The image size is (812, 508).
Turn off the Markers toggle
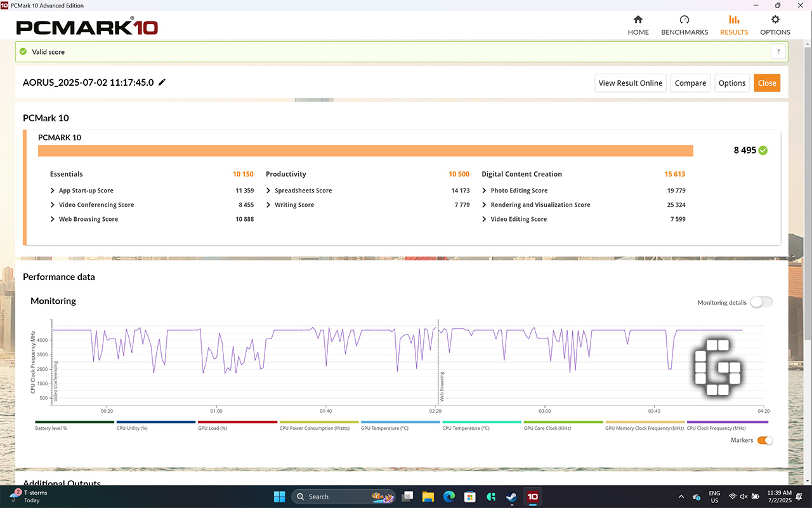(765, 440)
